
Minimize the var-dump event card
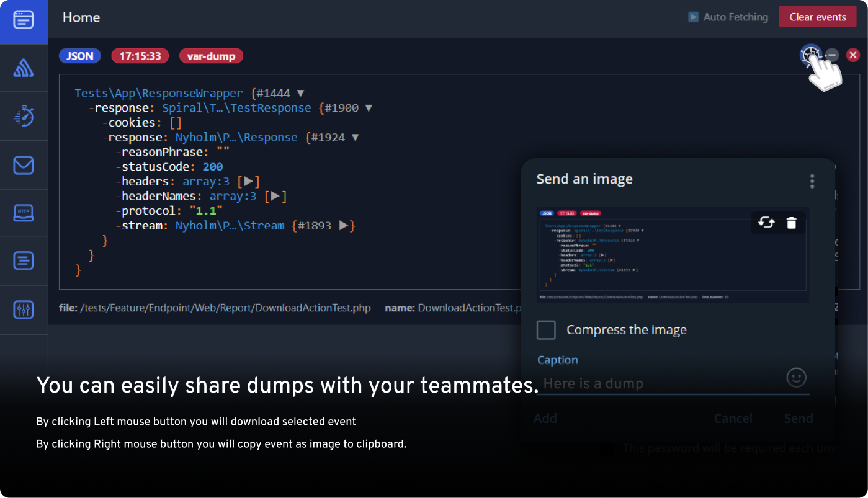pos(831,55)
